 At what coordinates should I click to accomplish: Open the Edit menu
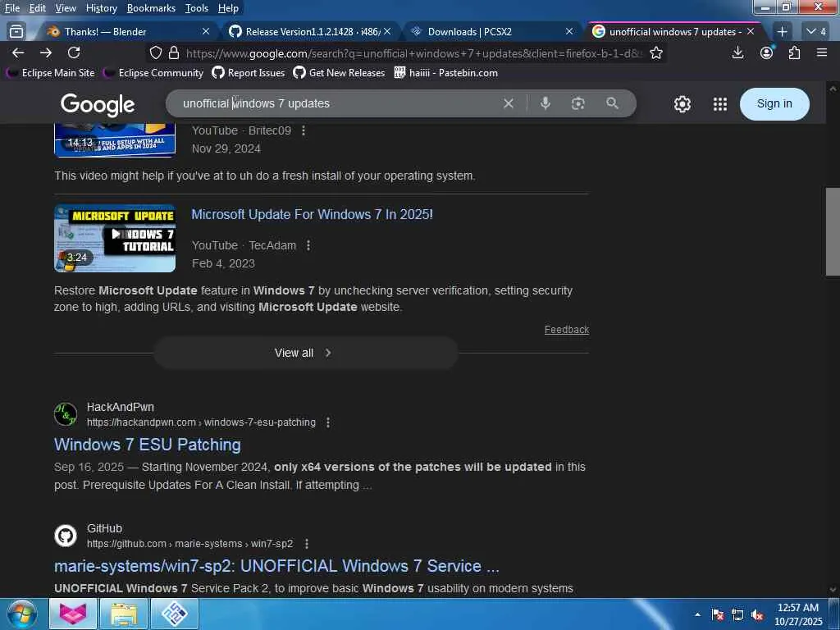pyautogui.click(x=37, y=8)
